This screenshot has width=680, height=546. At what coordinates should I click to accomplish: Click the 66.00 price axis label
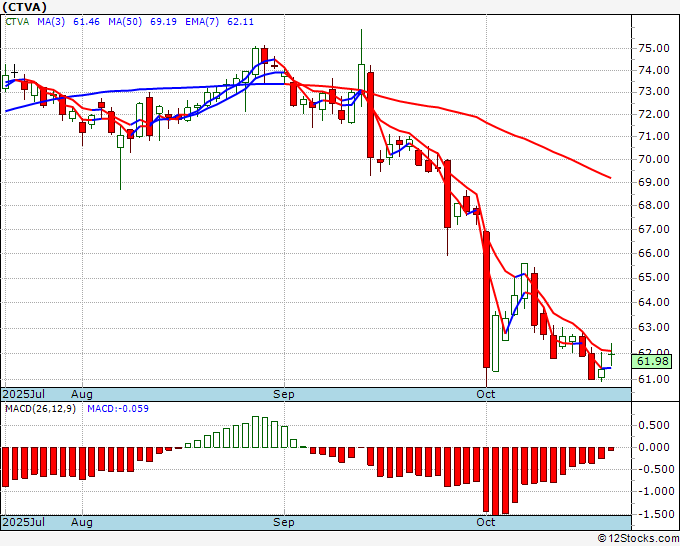coord(654,253)
